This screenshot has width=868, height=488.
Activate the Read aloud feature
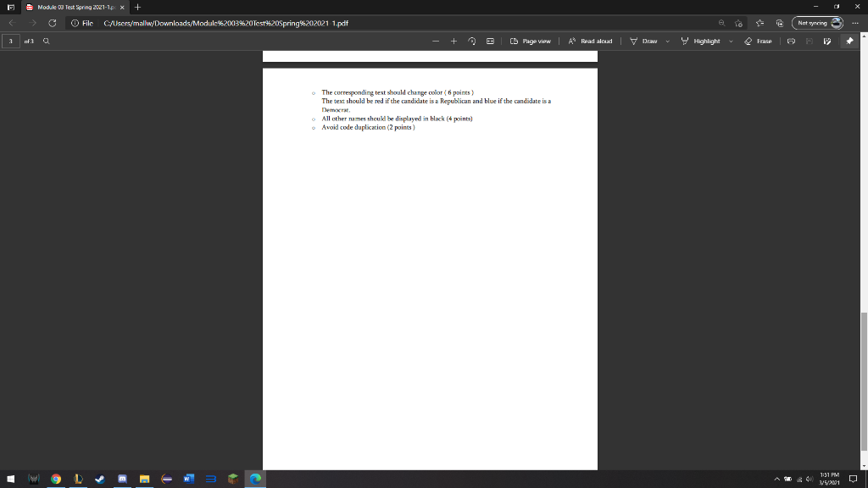pos(591,41)
